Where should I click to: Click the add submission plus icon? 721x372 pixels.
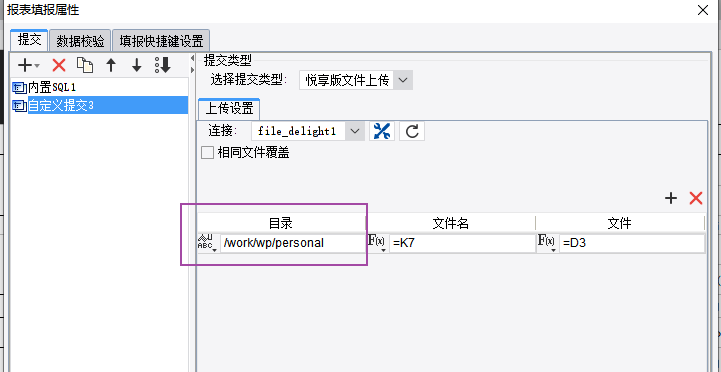[x=27, y=65]
